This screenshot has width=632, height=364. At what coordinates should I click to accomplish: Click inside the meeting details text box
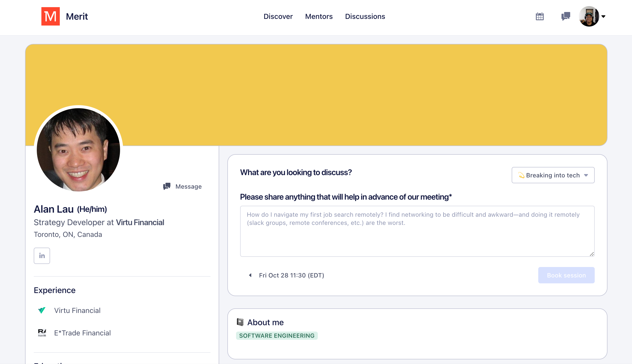point(416,231)
